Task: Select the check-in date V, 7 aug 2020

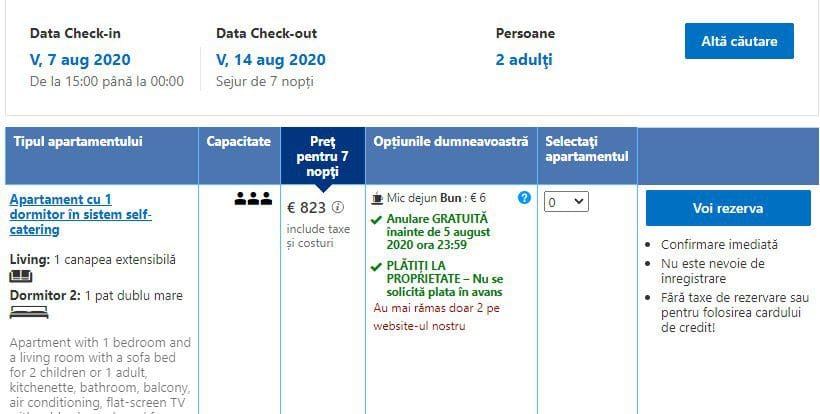Action: (80, 60)
